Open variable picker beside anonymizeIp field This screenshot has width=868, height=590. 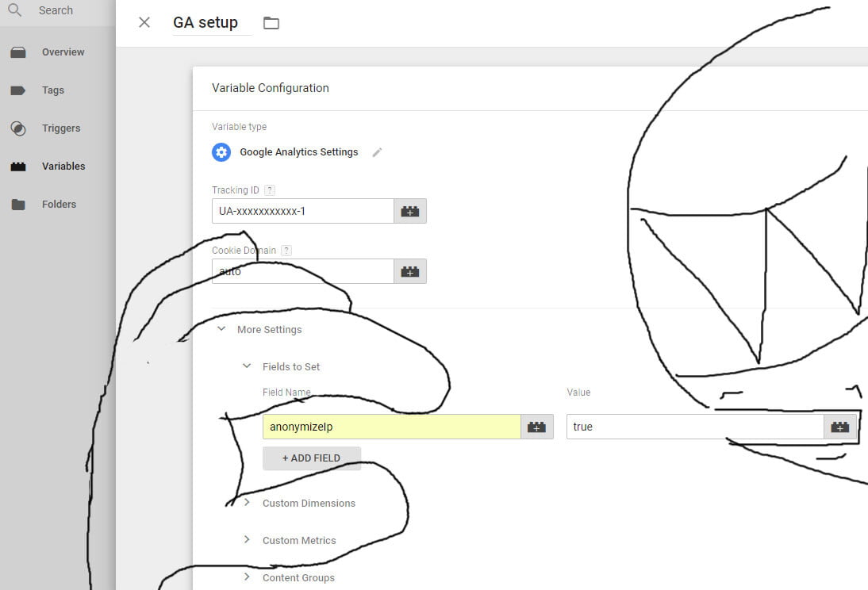click(x=537, y=427)
